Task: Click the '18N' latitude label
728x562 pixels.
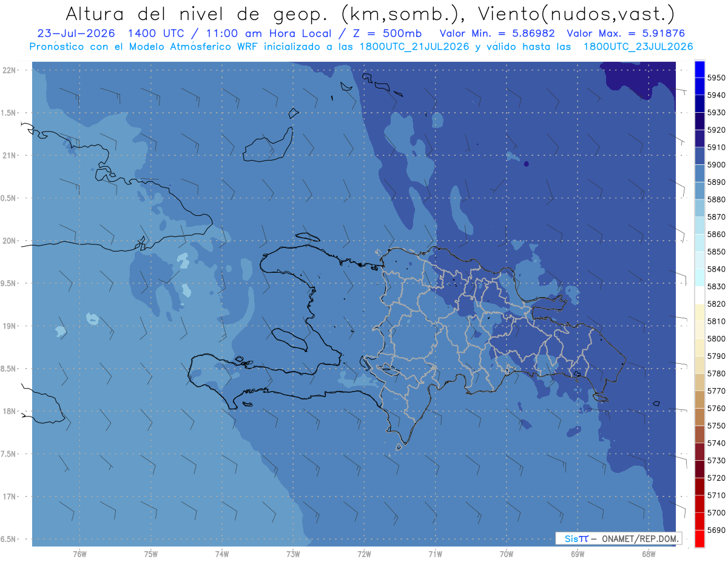Action: point(10,412)
